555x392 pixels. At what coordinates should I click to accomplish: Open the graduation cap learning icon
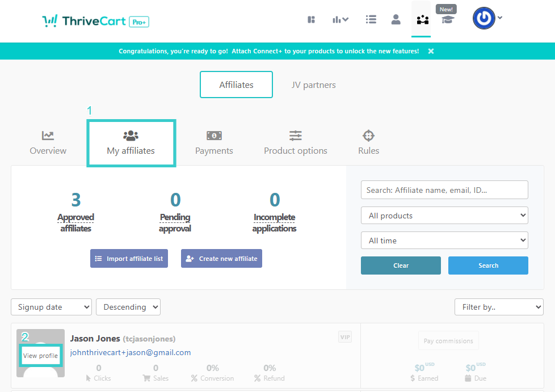click(448, 20)
